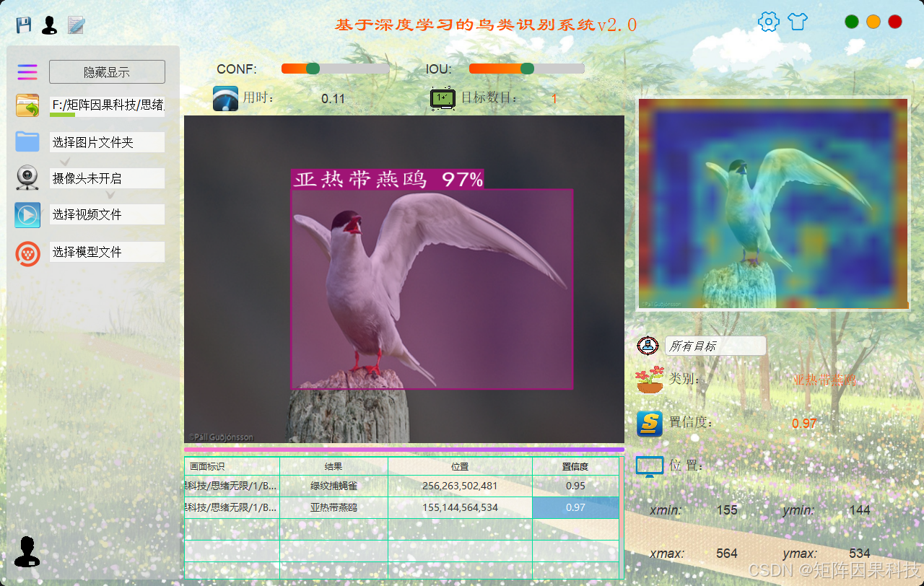The width and height of the screenshot is (924, 586).
Task: Click the yellow status light top-right
Action: (x=873, y=22)
